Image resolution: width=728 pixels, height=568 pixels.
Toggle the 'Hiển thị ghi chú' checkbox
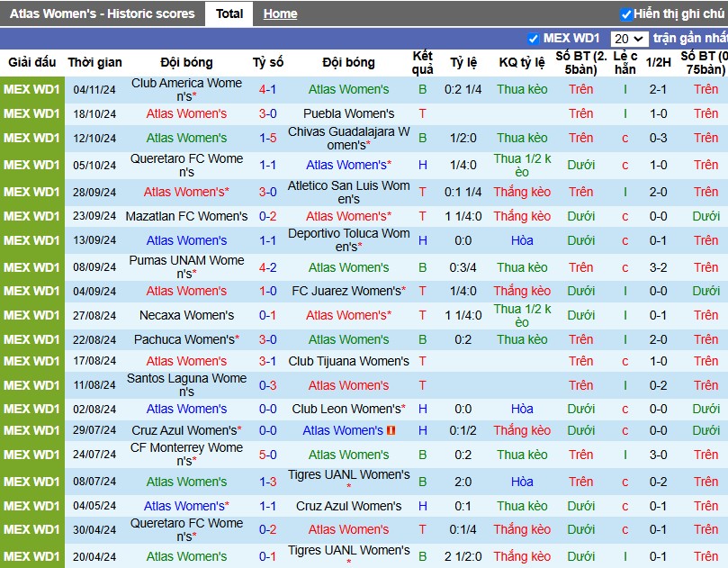click(x=626, y=14)
